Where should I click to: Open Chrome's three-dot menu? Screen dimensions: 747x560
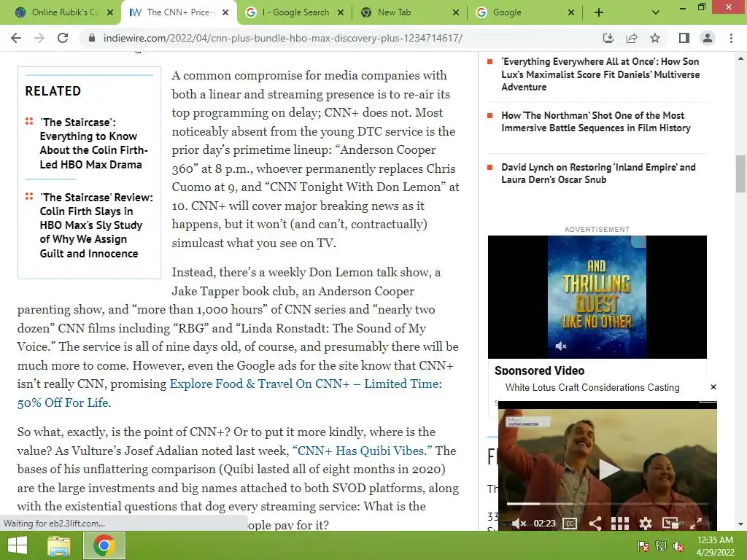coord(731,38)
